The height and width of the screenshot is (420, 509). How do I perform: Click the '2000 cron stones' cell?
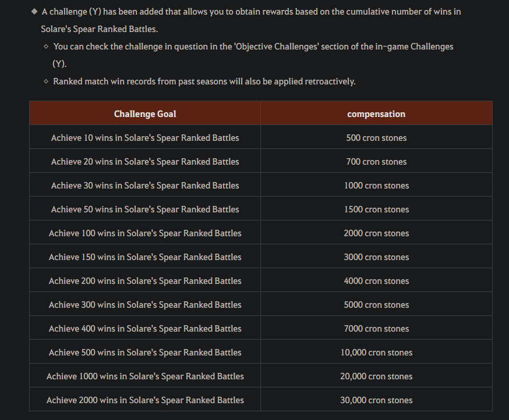tap(376, 233)
